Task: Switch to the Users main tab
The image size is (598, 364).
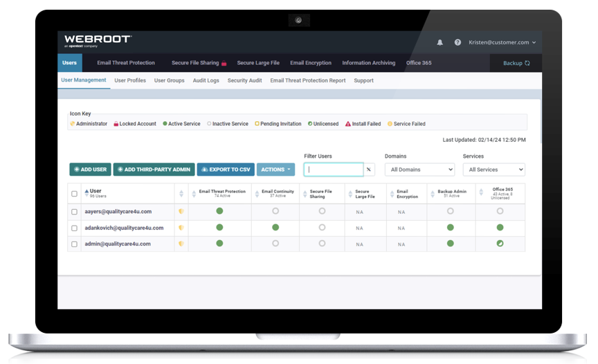Action: click(69, 63)
